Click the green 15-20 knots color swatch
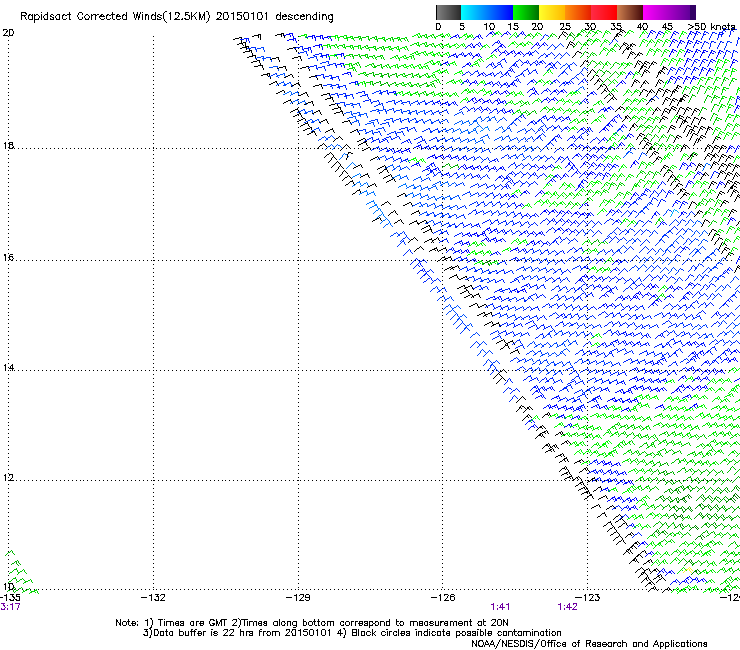 [x=526, y=12]
